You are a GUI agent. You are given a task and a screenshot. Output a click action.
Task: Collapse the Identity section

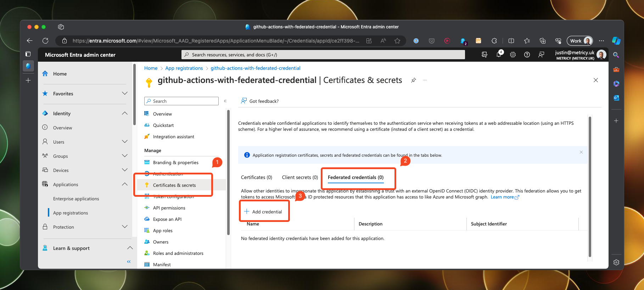point(125,113)
